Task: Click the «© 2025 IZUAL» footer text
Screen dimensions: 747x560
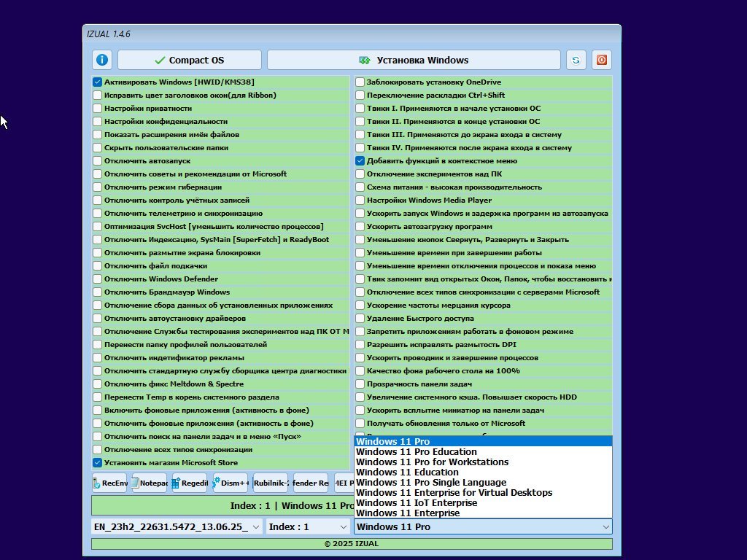Action: (x=352, y=544)
